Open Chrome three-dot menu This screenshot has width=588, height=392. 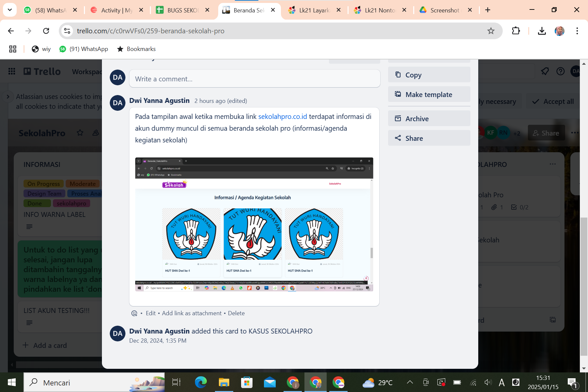tap(577, 31)
